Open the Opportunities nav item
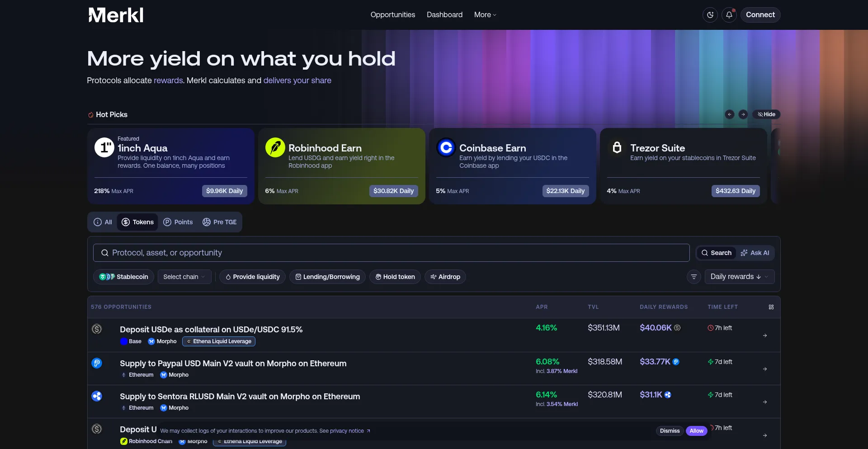 click(x=393, y=15)
